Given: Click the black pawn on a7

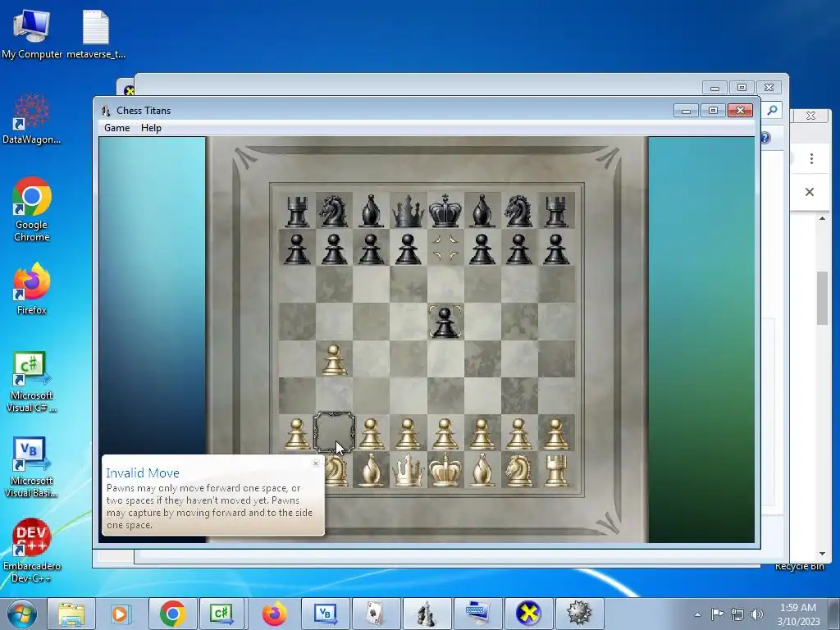Looking at the screenshot, I should pyautogui.click(x=297, y=249).
